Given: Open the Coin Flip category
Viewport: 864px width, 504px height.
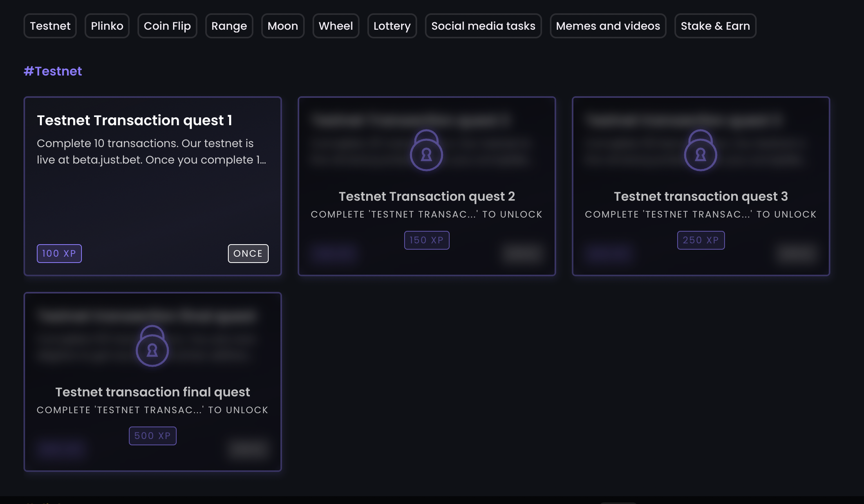Looking at the screenshot, I should [x=167, y=26].
